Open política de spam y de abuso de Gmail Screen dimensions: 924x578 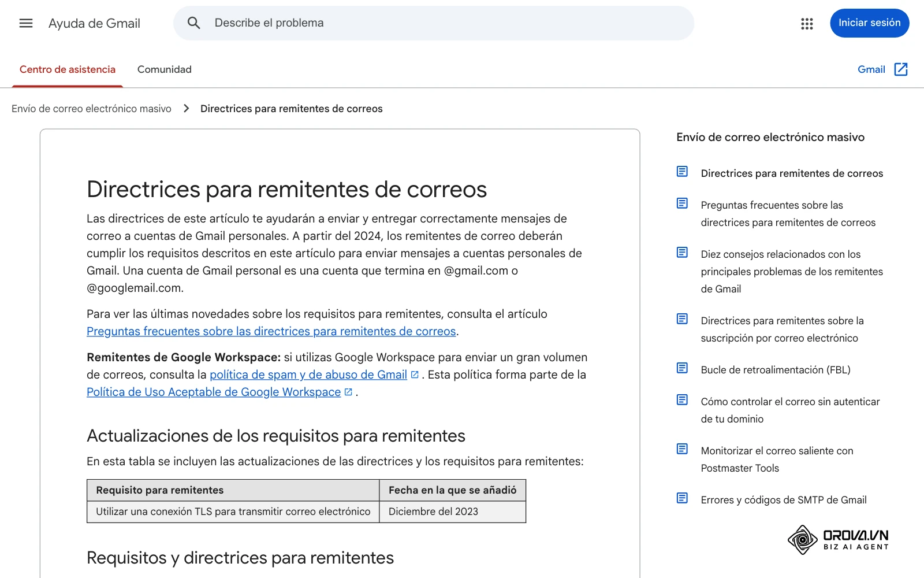308,375
